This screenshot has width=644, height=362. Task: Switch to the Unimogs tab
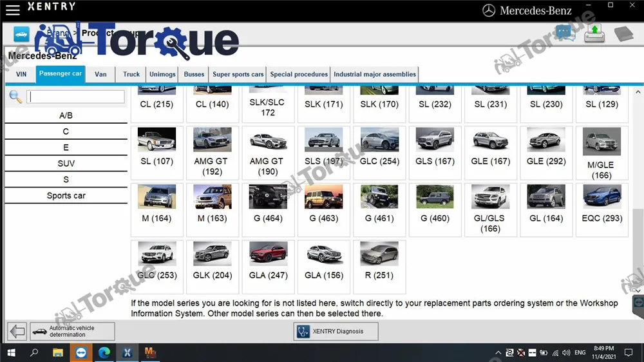pyautogui.click(x=162, y=74)
